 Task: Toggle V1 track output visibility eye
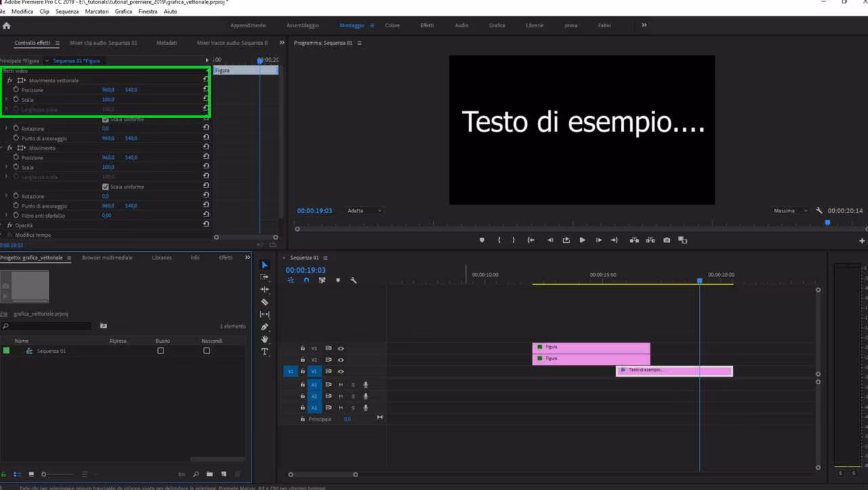[x=341, y=371]
